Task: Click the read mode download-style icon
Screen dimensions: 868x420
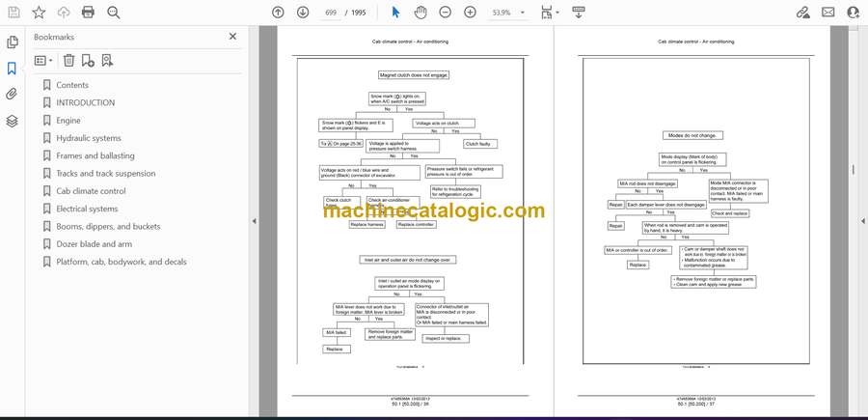Action: (x=579, y=13)
